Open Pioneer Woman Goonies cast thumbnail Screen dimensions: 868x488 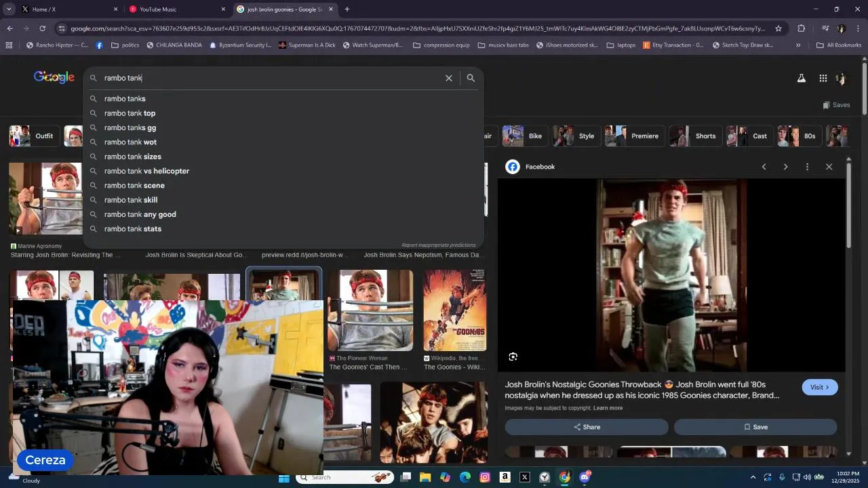[370, 310]
